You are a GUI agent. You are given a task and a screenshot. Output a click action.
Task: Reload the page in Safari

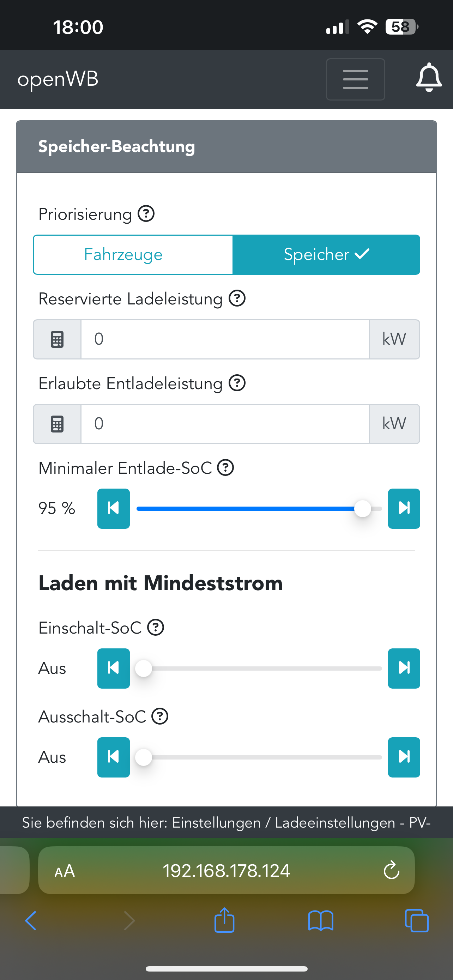(391, 871)
